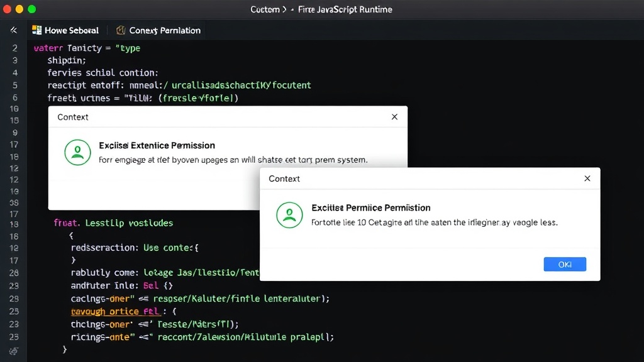Click line starting "fraett uctnes"
This screenshot has height=362, width=644.
[143, 97]
